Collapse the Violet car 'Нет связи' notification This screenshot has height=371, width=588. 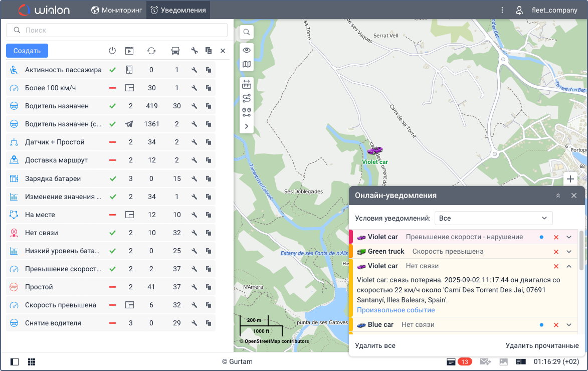click(569, 266)
